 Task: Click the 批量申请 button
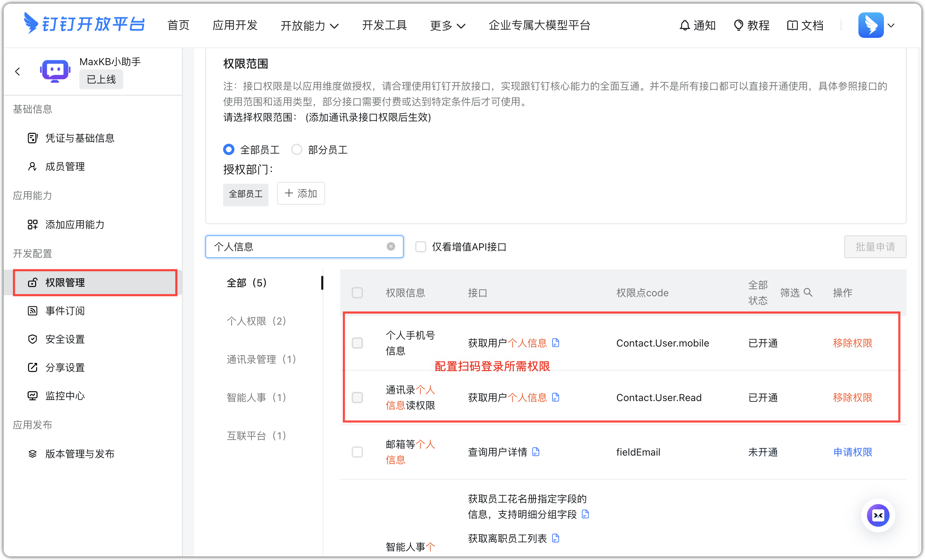875,247
